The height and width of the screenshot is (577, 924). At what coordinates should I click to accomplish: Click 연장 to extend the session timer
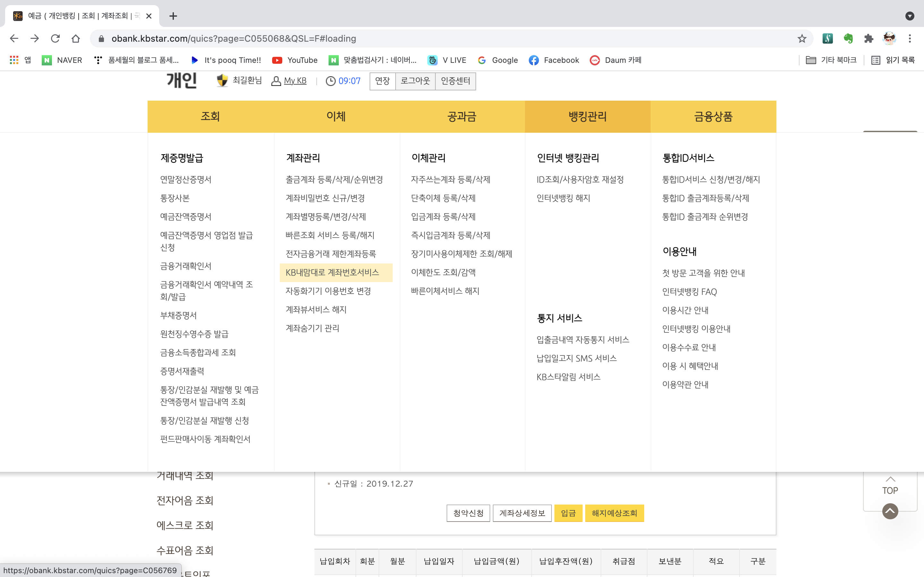[382, 81]
